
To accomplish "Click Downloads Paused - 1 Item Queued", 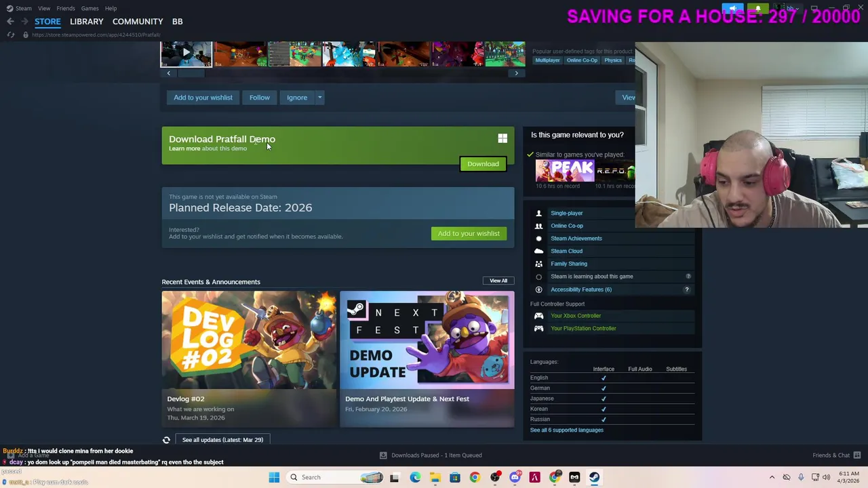I will 437,455.
